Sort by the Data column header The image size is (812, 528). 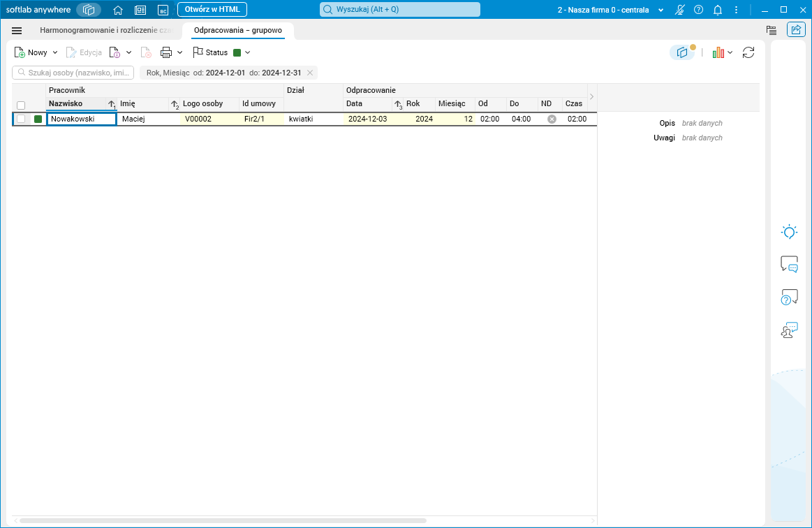point(374,103)
